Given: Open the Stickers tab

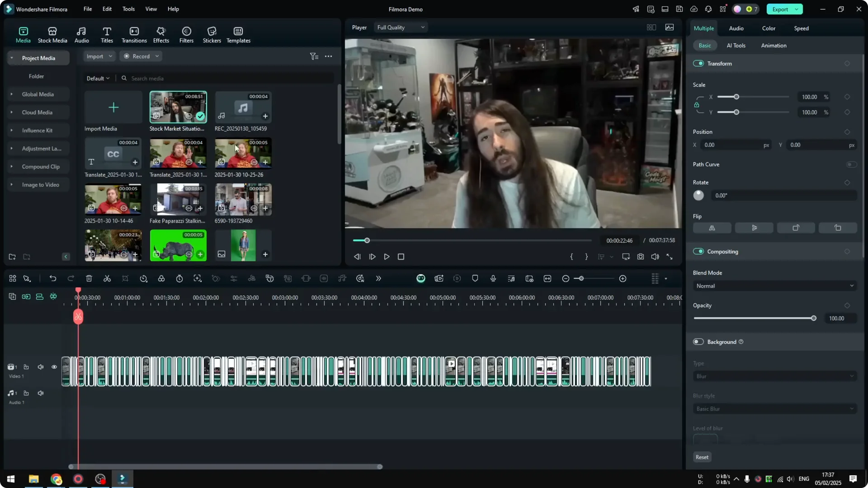Looking at the screenshot, I should (x=212, y=35).
